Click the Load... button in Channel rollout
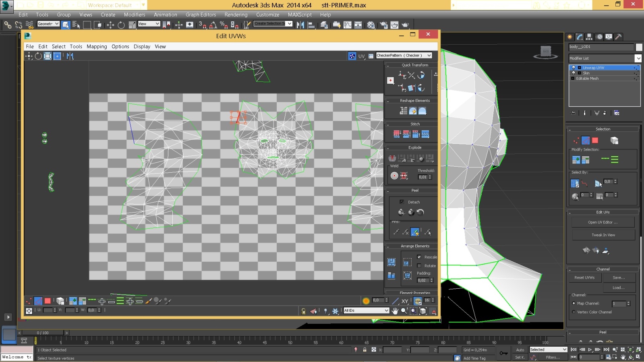Screen dimensions: 644x362 pos(619,288)
